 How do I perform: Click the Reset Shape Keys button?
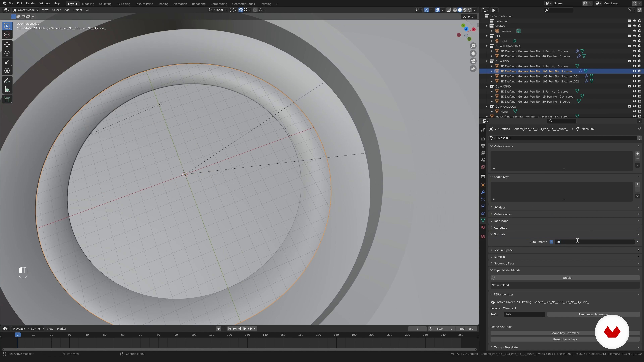point(565,339)
